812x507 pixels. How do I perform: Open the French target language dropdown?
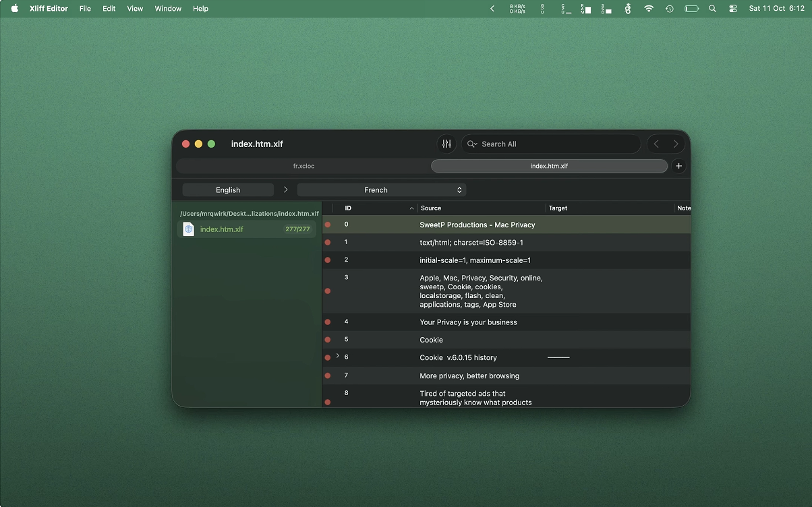[x=381, y=190]
